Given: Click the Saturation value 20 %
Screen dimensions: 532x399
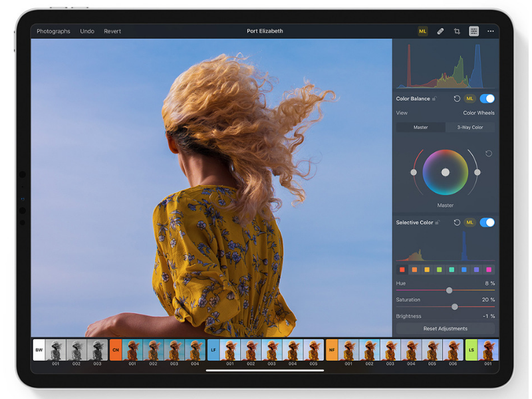Looking at the screenshot, I should click(x=488, y=300).
